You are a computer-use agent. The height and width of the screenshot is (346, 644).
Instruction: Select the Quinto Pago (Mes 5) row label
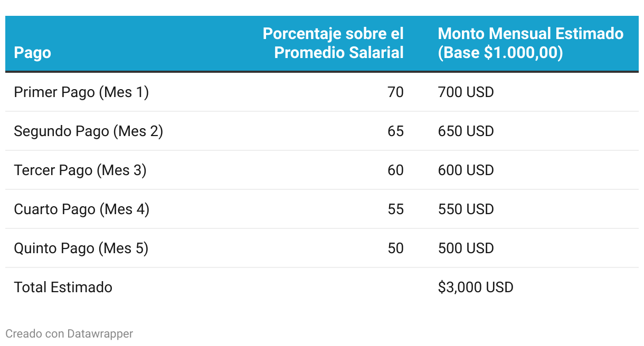pos(81,248)
